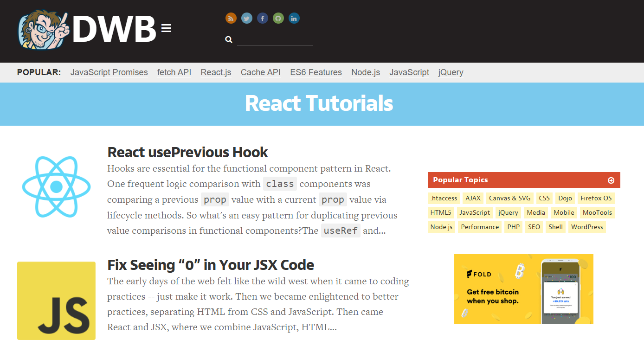Open the LinkedIn profile icon

pyautogui.click(x=294, y=18)
